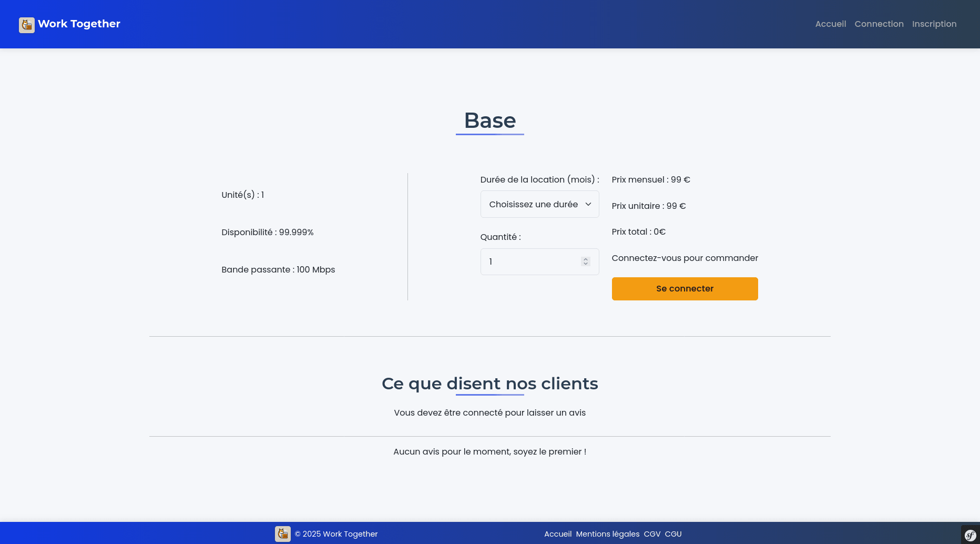This screenshot has height=544, width=980.
Task: Click the "© 2025 Work Together" footer text
Action: click(x=336, y=534)
